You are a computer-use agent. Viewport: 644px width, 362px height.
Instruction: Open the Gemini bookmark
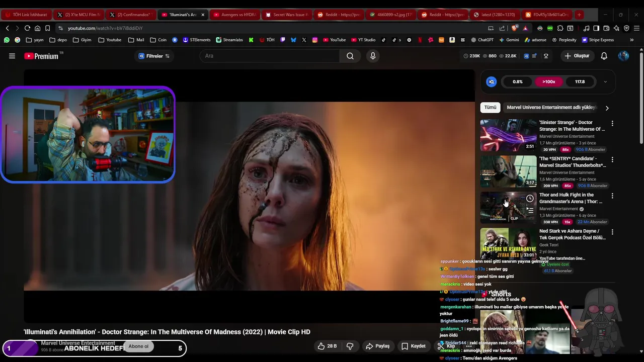[509, 40]
